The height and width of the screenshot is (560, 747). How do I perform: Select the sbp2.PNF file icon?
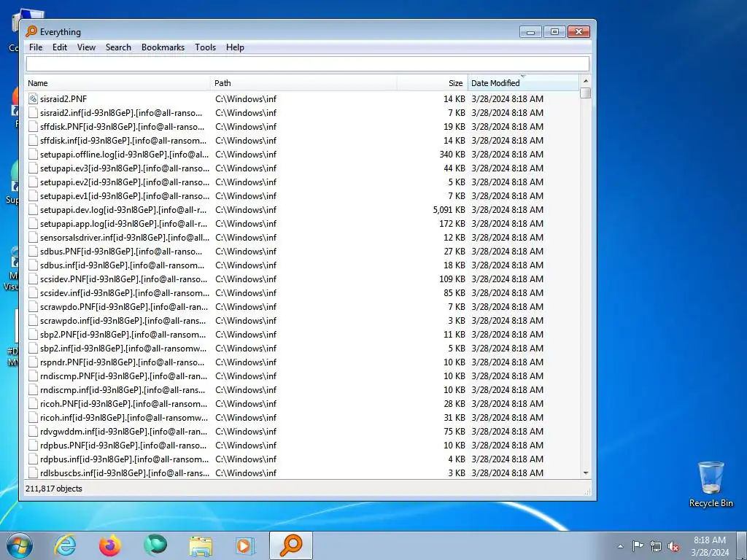point(33,334)
